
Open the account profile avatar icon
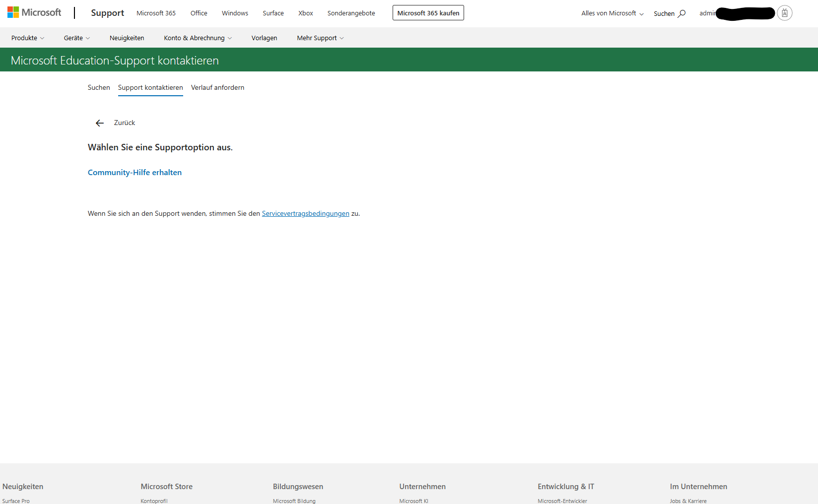click(784, 13)
